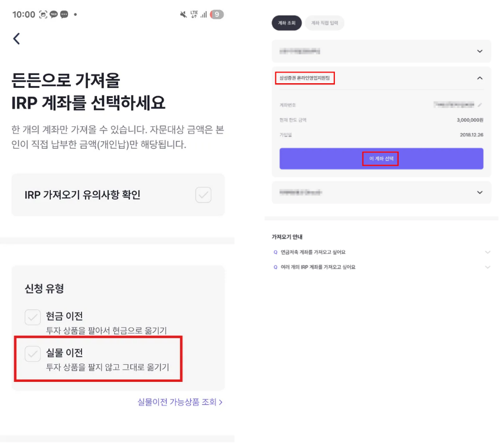Open the 실물이전 가능상품 조회 link
The height and width of the screenshot is (448, 502).
(x=180, y=402)
